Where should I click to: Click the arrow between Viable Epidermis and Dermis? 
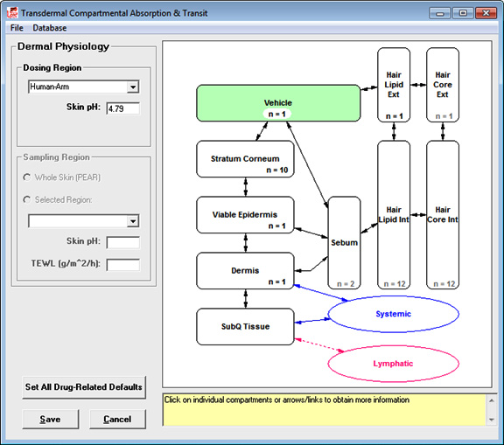pyautogui.click(x=246, y=243)
